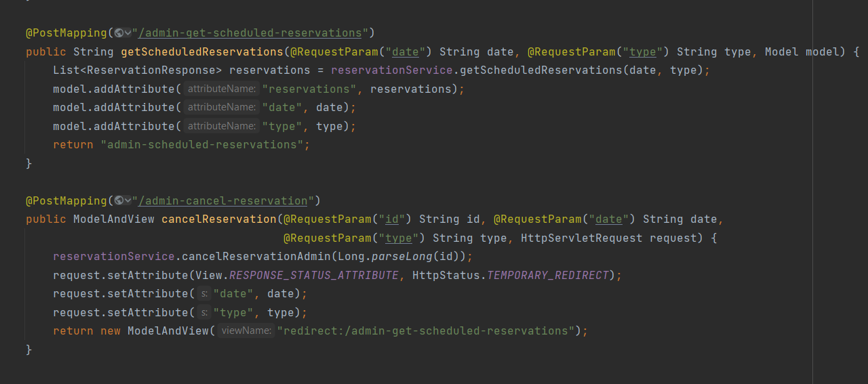Click RESPONSE_STATUS_ATTRIBUTE constant in View
This screenshot has height=384, width=868.
tap(313, 276)
